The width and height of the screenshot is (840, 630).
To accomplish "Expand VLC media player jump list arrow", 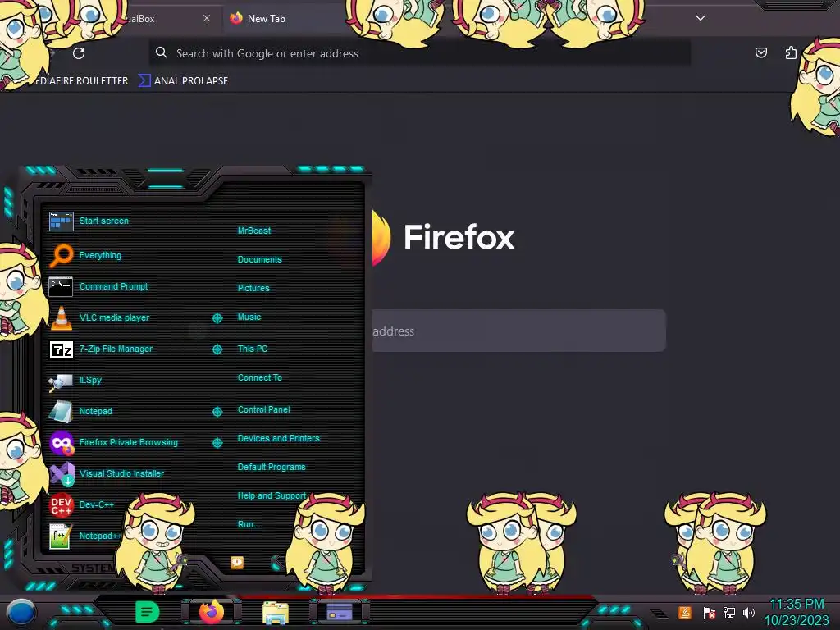I will tap(217, 318).
